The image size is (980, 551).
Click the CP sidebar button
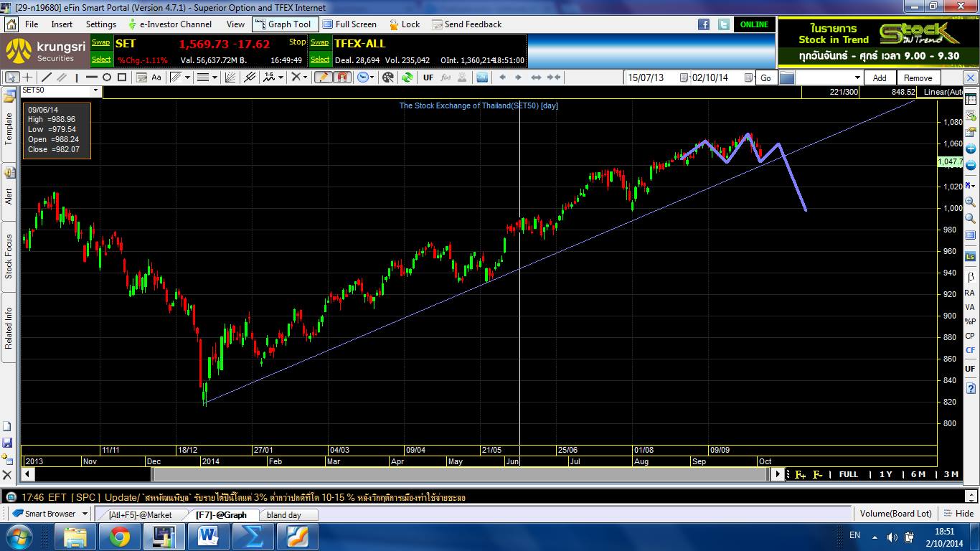970,336
